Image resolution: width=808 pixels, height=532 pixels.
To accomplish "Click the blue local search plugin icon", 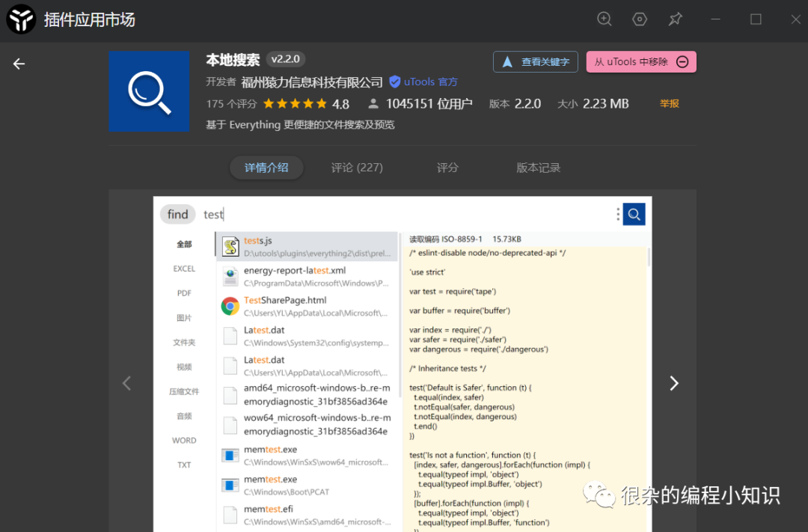I will click(149, 91).
